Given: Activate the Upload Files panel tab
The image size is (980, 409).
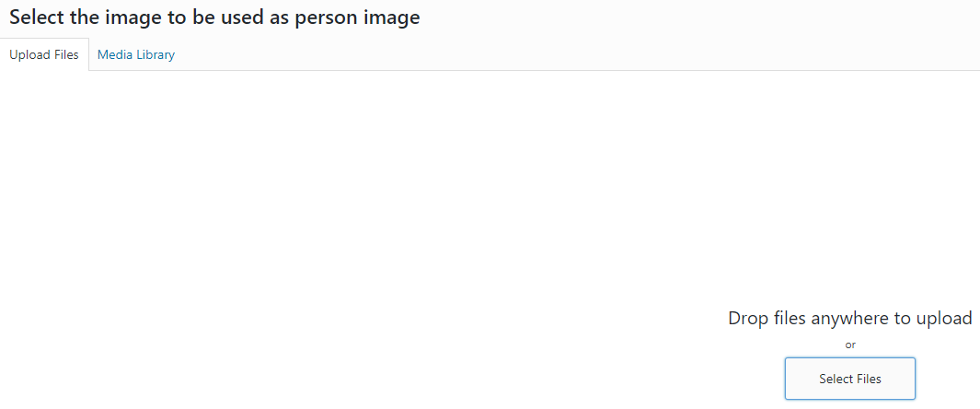Looking at the screenshot, I should (44, 54).
